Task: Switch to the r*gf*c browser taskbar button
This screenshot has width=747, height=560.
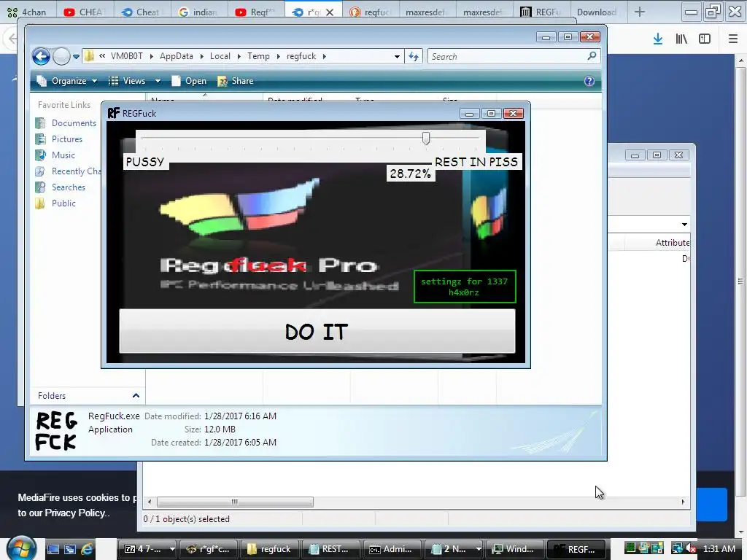Action: 209,549
